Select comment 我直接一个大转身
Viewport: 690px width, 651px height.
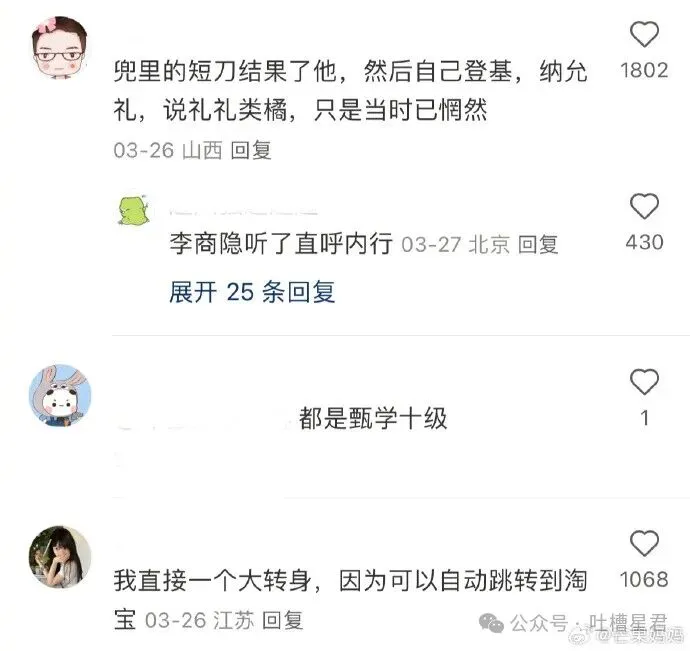tap(213, 580)
